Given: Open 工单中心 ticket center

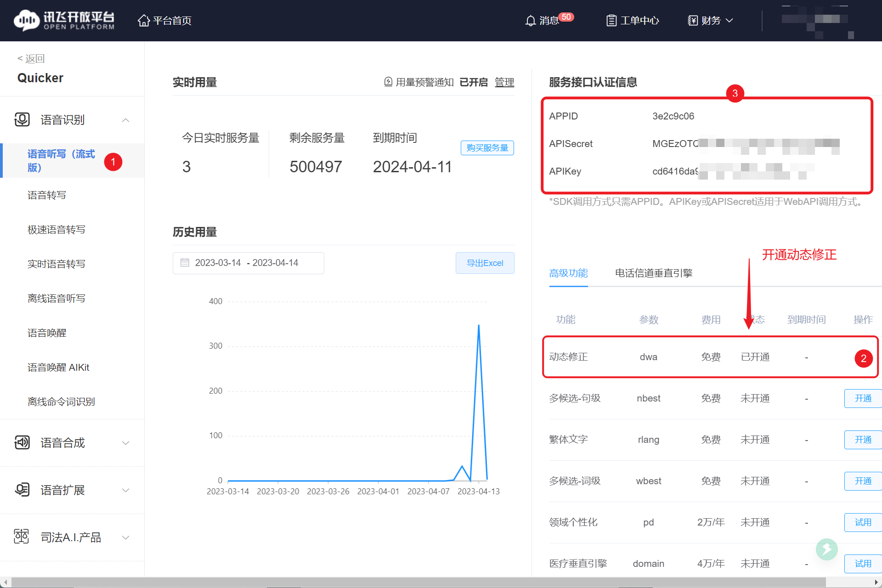Looking at the screenshot, I should pos(633,20).
